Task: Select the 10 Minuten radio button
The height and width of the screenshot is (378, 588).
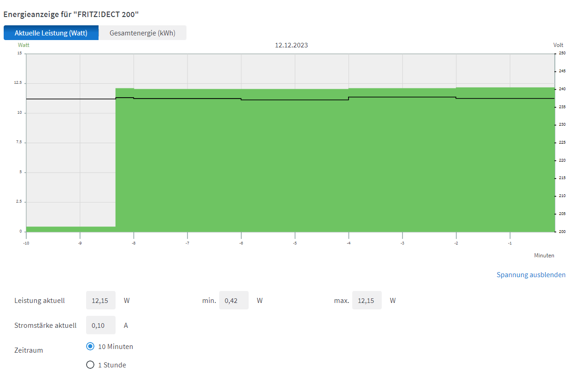Action: tap(90, 346)
